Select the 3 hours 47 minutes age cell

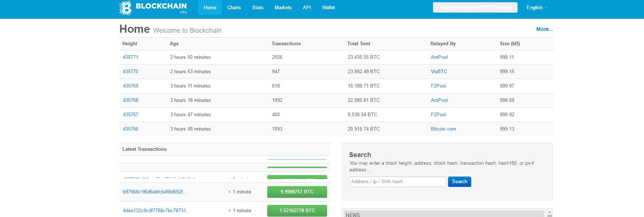[190, 114]
